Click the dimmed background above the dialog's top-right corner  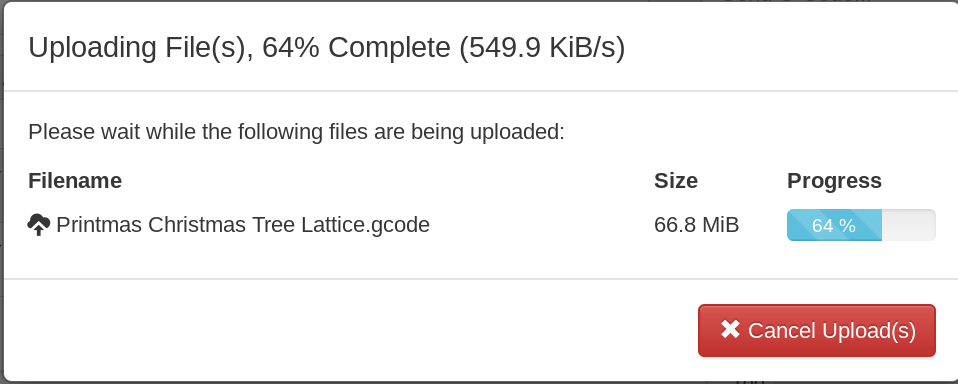794,1
